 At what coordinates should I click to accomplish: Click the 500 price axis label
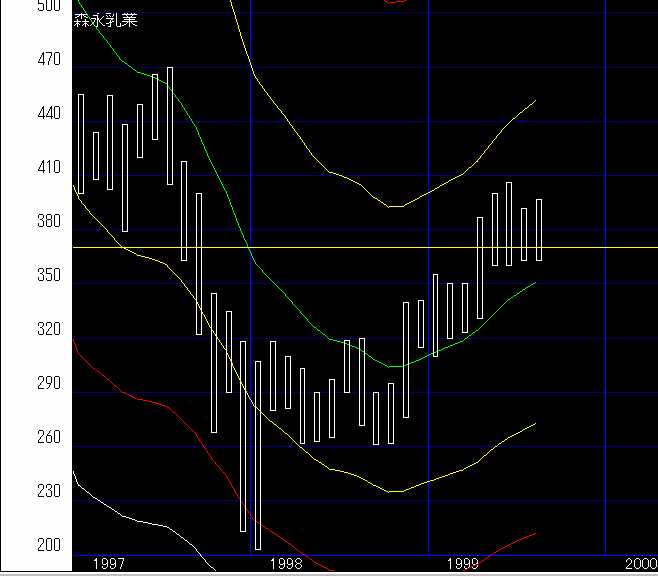click(x=48, y=6)
